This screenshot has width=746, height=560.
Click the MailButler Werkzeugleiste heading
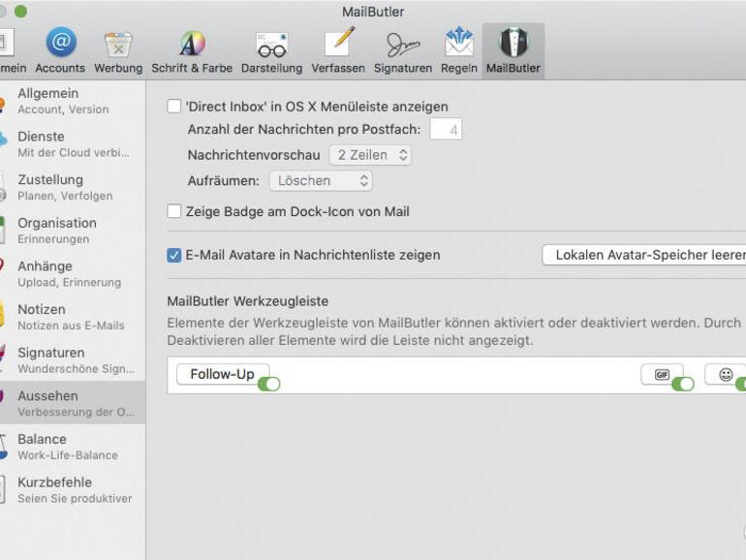[x=247, y=301]
